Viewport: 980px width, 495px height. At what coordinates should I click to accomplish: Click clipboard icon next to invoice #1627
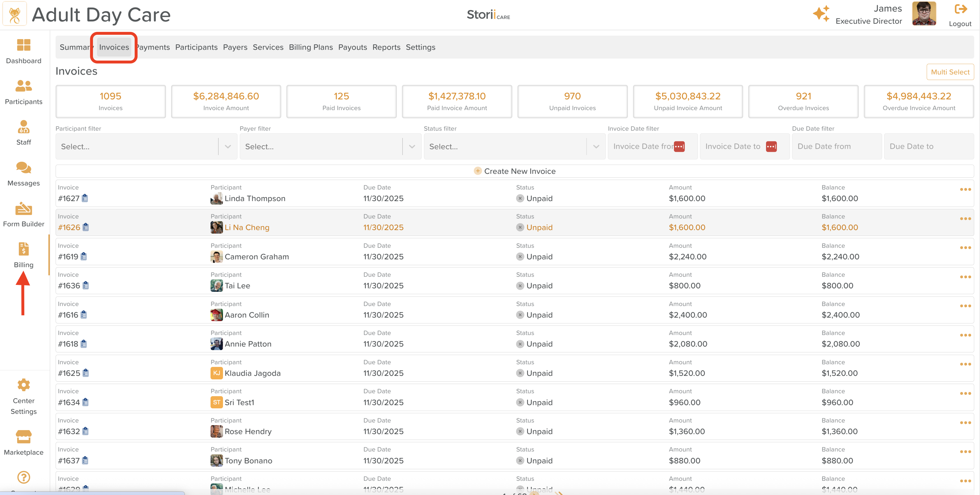click(85, 198)
